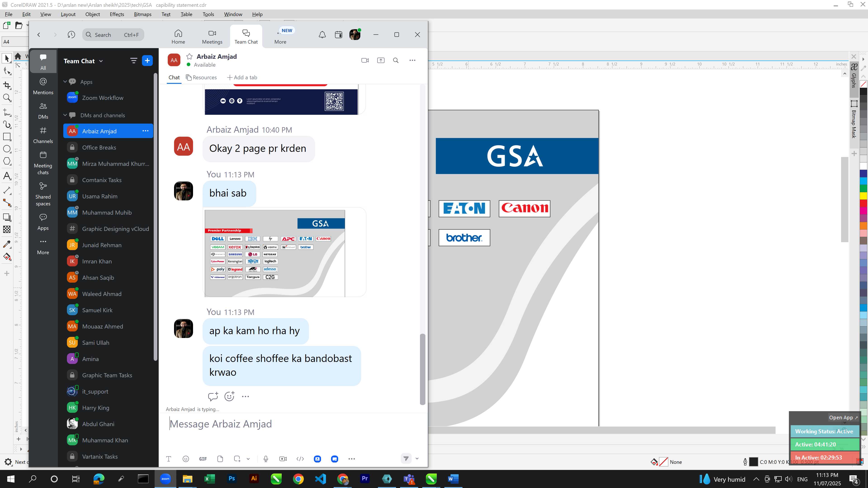Viewport: 868px width, 488px height.
Task: Reply in thread to the last message
Action: pos(213,396)
